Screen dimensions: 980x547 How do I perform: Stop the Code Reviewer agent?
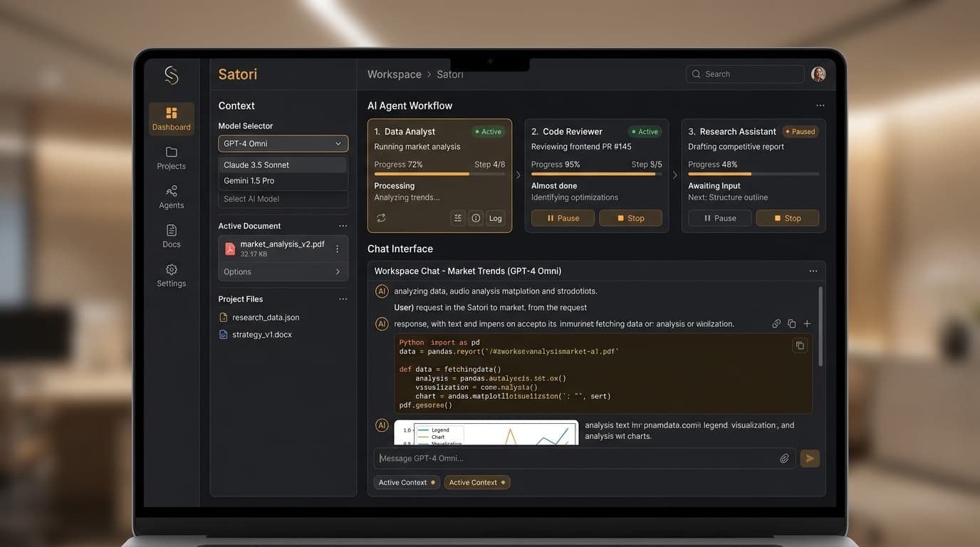click(630, 218)
